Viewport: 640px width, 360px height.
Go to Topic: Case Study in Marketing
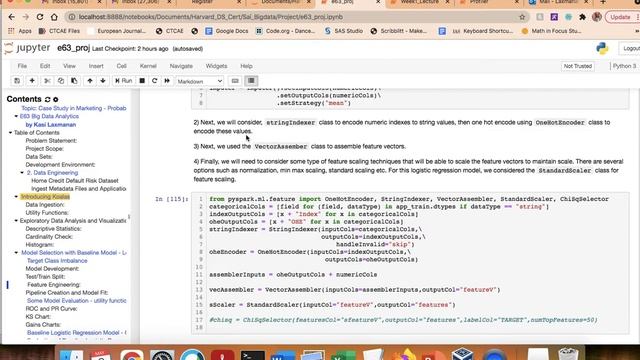[73, 108]
